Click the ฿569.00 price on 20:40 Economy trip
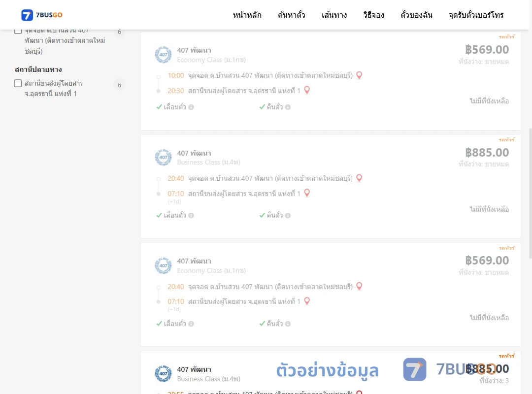The width and height of the screenshot is (532, 394). tap(487, 261)
